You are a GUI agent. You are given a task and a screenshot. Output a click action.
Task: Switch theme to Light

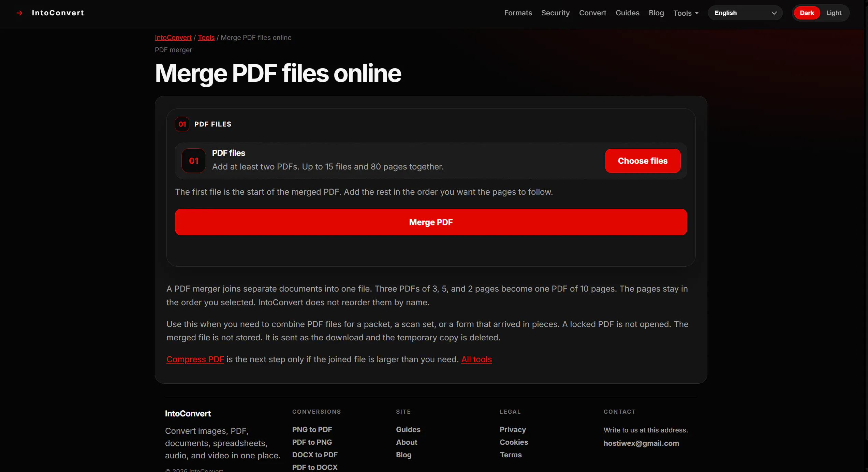click(x=834, y=13)
